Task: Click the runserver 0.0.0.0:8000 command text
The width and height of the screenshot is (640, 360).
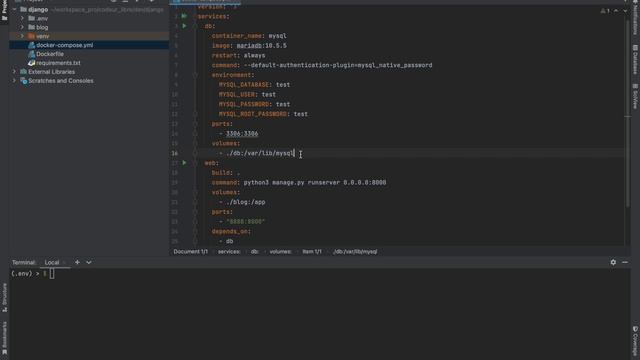Action: 347,183
